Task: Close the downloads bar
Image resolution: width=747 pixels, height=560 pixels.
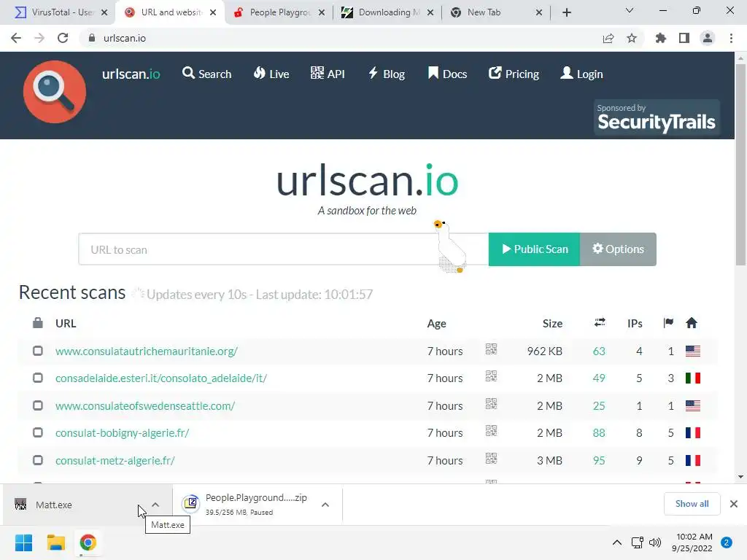Action: (x=734, y=504)
